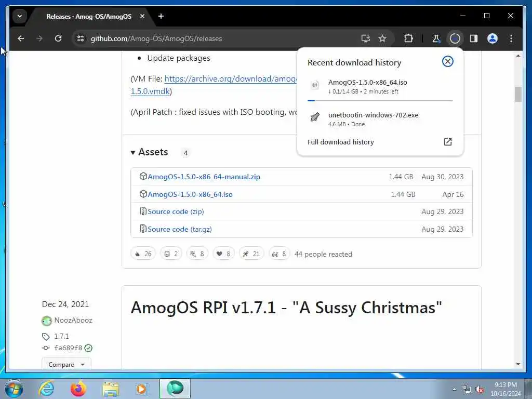Open Chrome Labs flask icon
This screenshot has width=532, height=399.
point(436,38)
